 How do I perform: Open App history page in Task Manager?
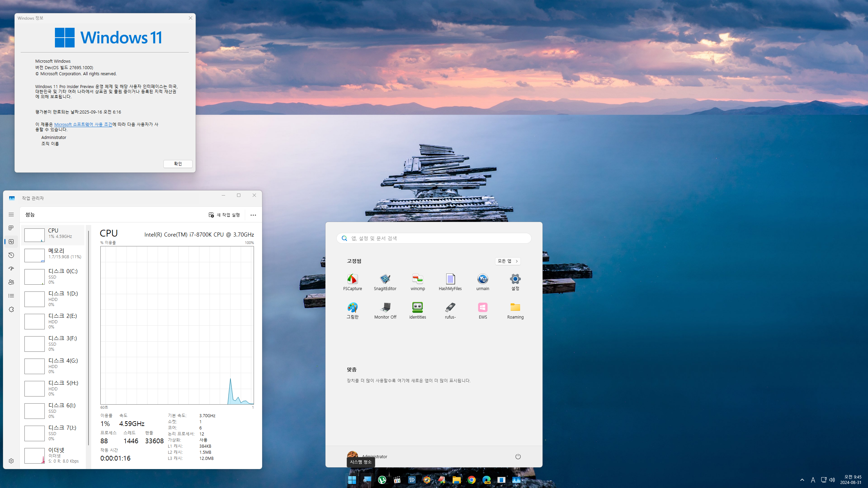(11, 255)
